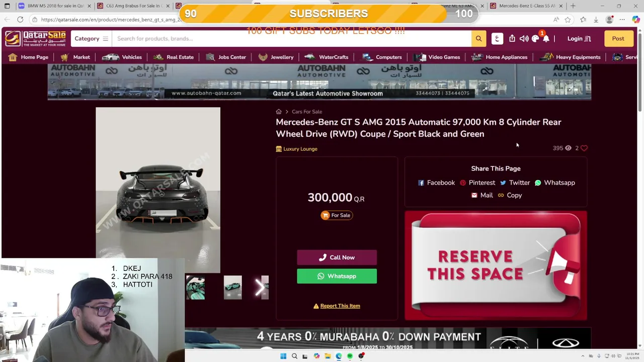Click the browser refresh button
The height and width of the screenshot is (362, 644).
(20, 20)
